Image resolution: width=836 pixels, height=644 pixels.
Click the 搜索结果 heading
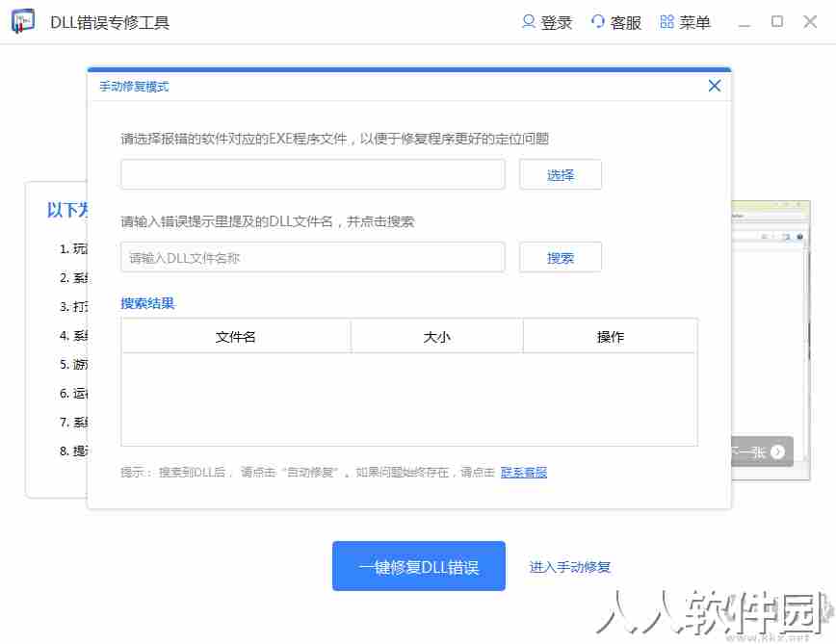click(x=147, y=303)
